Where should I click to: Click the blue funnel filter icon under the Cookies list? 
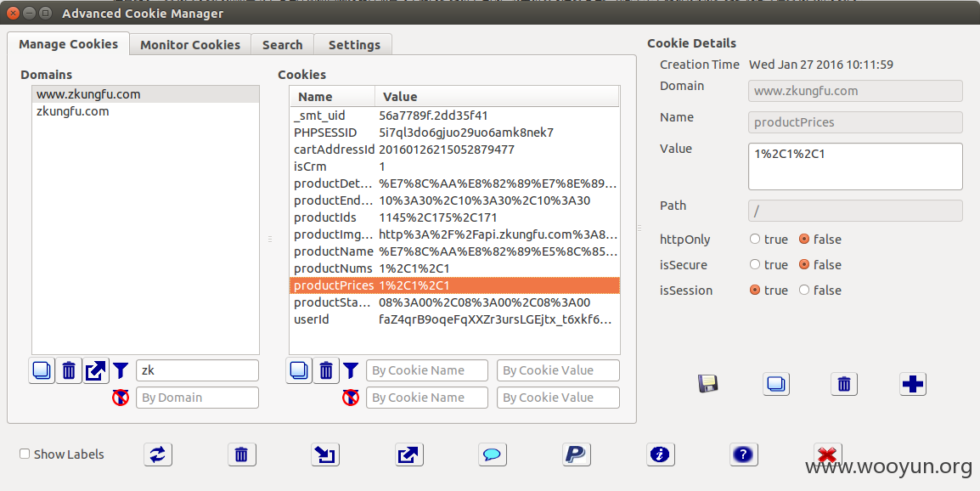351,371
